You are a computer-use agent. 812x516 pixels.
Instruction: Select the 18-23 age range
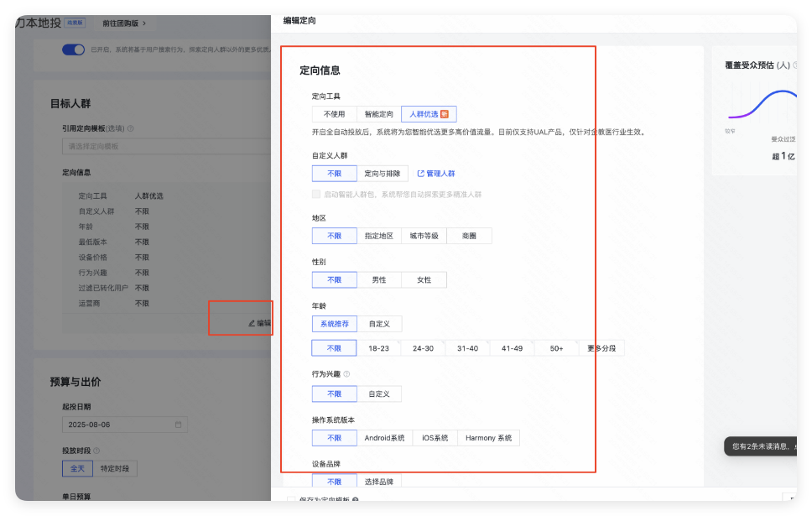(x=378, y=348)
